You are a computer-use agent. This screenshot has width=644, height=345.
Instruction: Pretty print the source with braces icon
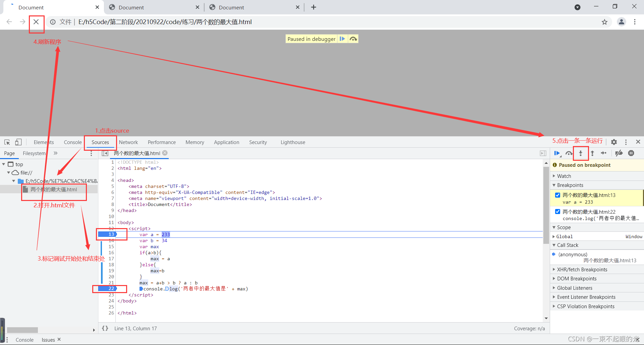[x=105, y=329]
